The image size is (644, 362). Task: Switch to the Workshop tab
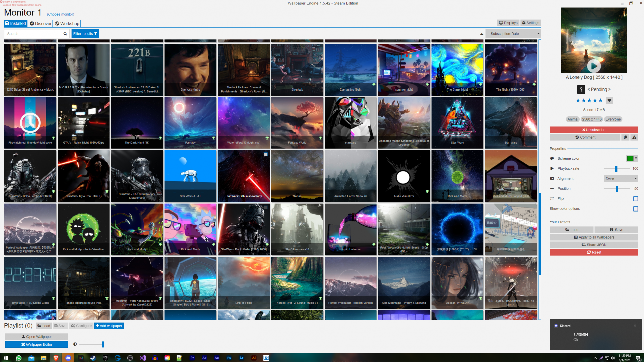67,24
